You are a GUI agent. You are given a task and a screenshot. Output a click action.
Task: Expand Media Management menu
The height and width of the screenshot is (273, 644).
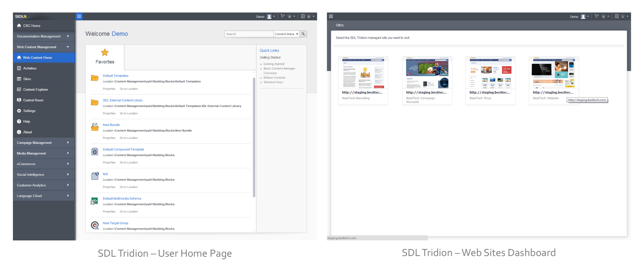tap(44, 153)
